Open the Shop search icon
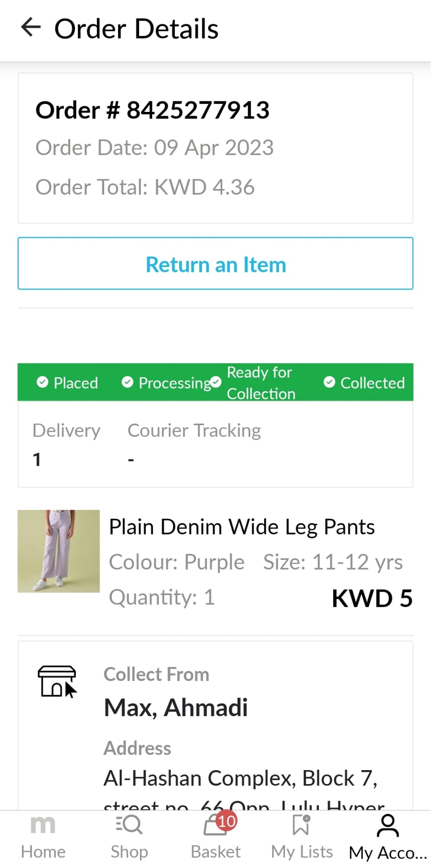Screen dimensions: 431x868 point(129,825)
